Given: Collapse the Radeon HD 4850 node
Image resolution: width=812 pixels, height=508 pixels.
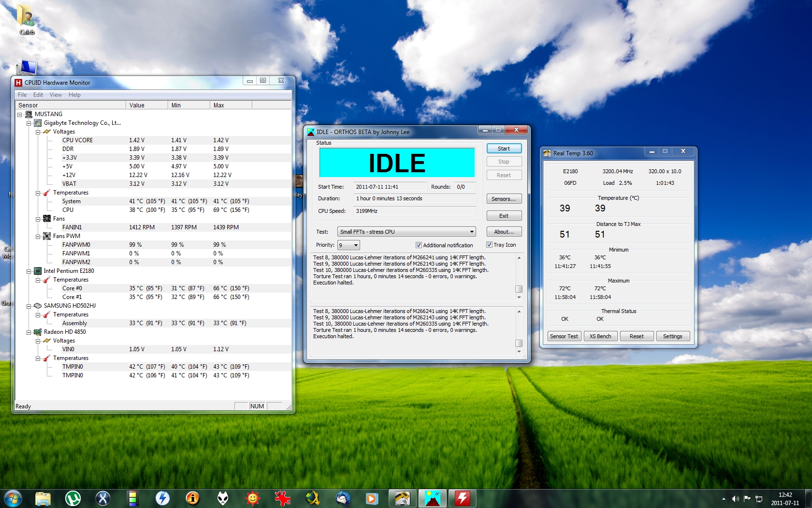Looking at the screenshot, I should (29, 332).
